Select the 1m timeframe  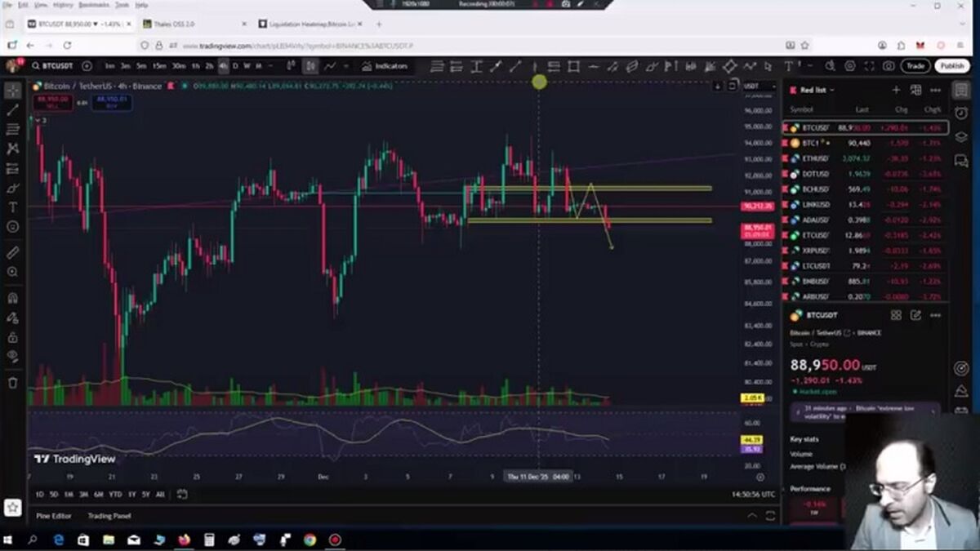tap(109, 66)
